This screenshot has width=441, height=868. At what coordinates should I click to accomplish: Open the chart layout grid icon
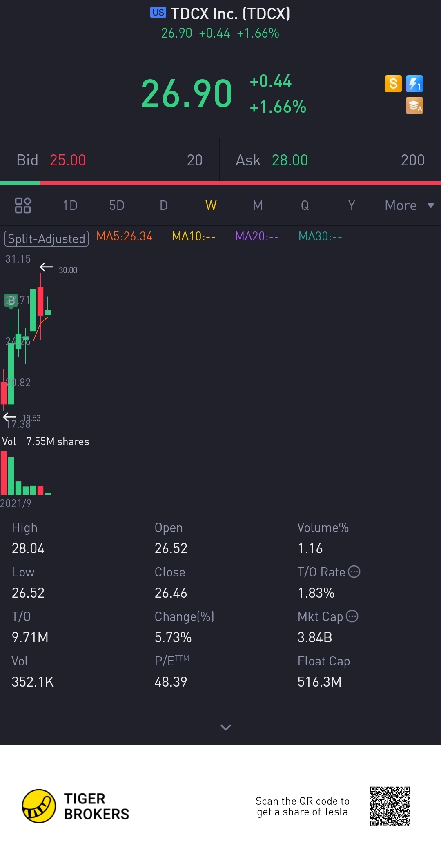[x=23, y=205]
